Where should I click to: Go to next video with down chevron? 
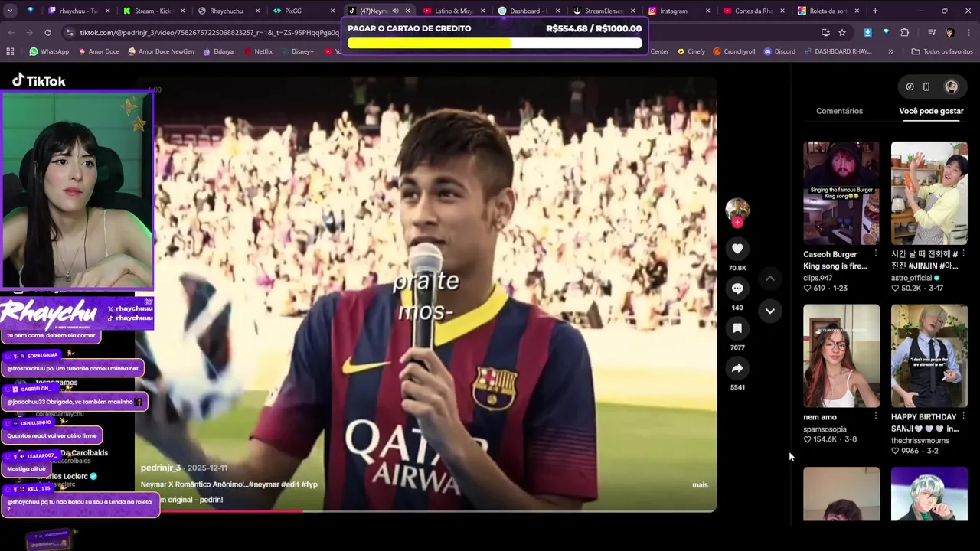coord(770,311)
